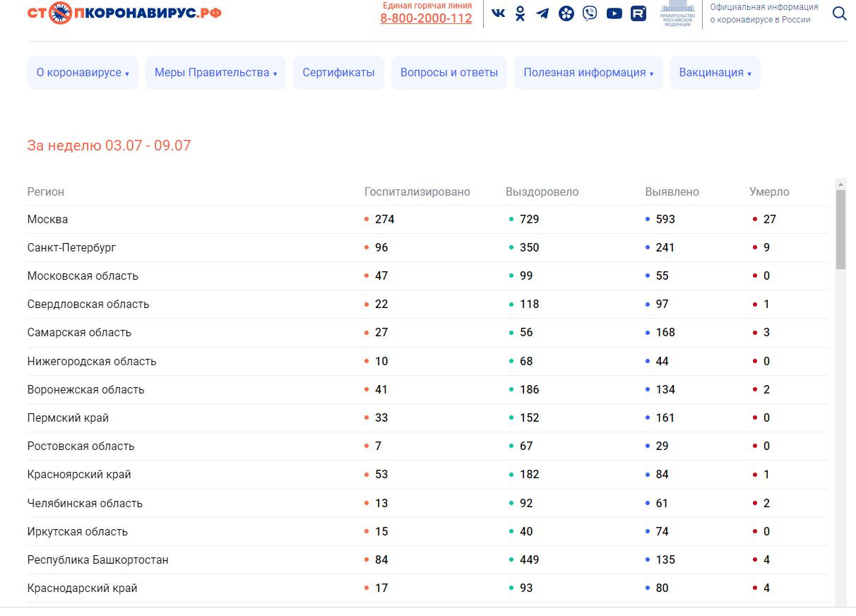Open the YouTube channel icon
Viewport: 856px width, 616px height.
tap(614, 13)
